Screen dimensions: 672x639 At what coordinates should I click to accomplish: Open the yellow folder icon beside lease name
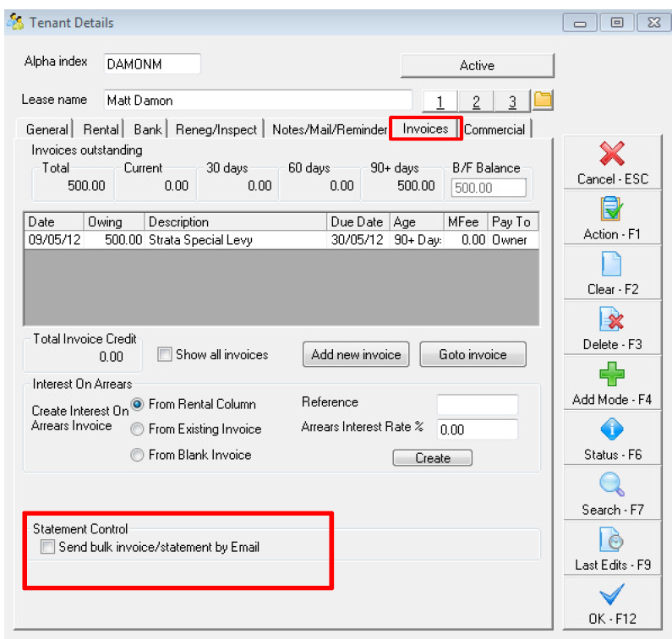[543, 100]
